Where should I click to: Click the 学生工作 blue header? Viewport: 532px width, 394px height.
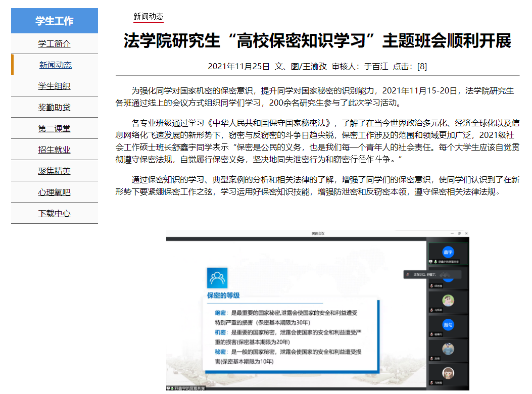[x=55, y=21]
